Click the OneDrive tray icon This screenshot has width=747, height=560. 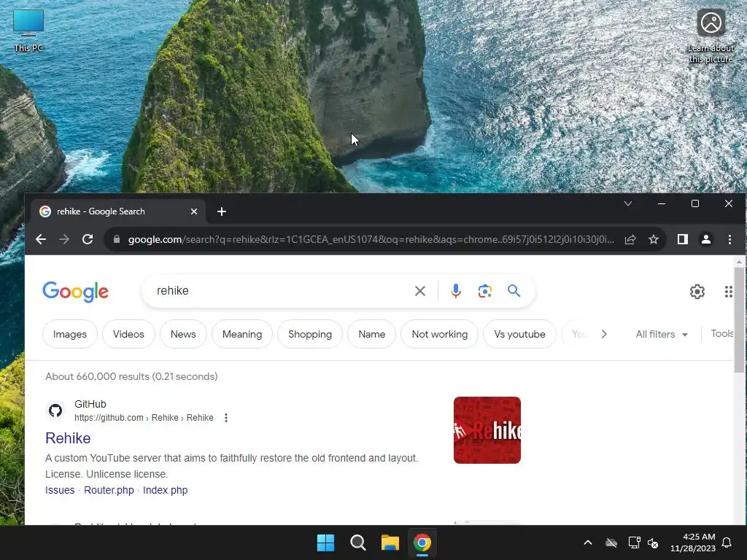(611, 542)
